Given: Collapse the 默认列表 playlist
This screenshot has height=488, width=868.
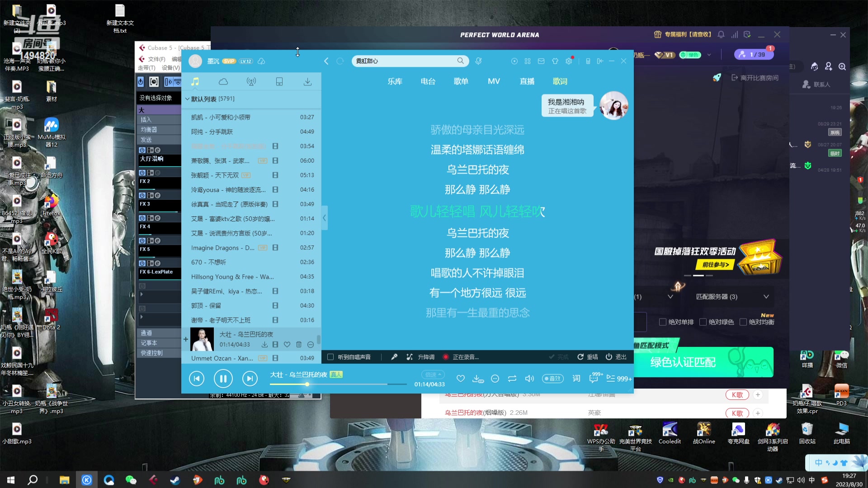Looking at the screenshot, I should coord(187,99).
